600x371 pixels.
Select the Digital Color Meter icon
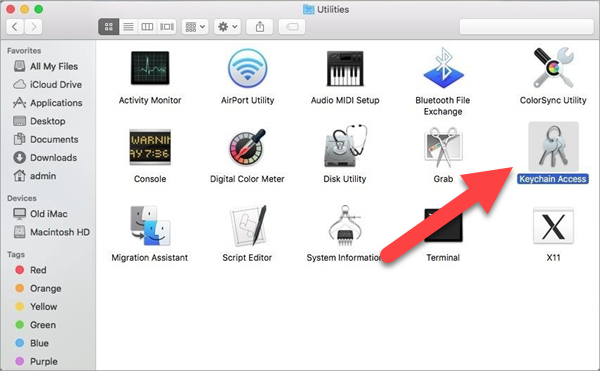pyautogui.click(x=248, y=147)
